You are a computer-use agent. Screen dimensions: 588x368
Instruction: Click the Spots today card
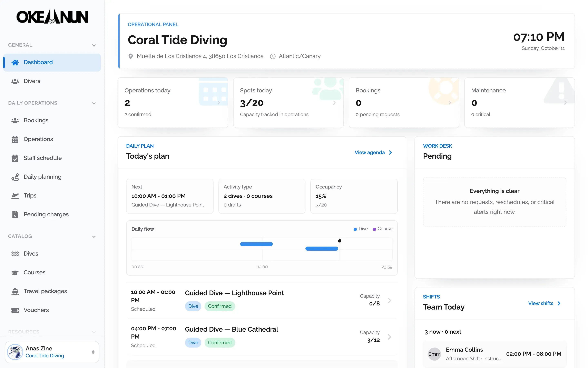click(x=288, y=103)
